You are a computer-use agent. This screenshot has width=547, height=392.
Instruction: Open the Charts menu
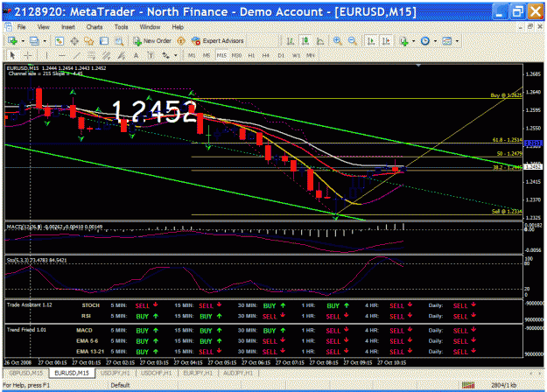coord(95,27)
